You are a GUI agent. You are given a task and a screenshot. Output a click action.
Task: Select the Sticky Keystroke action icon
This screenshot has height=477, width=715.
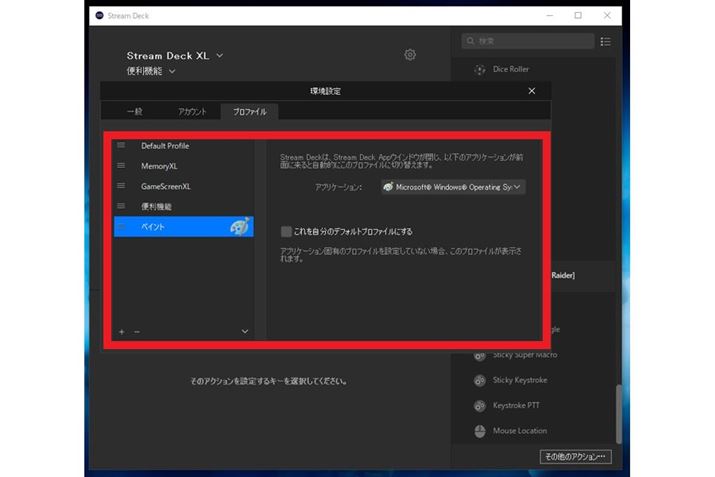click(479, 380)
